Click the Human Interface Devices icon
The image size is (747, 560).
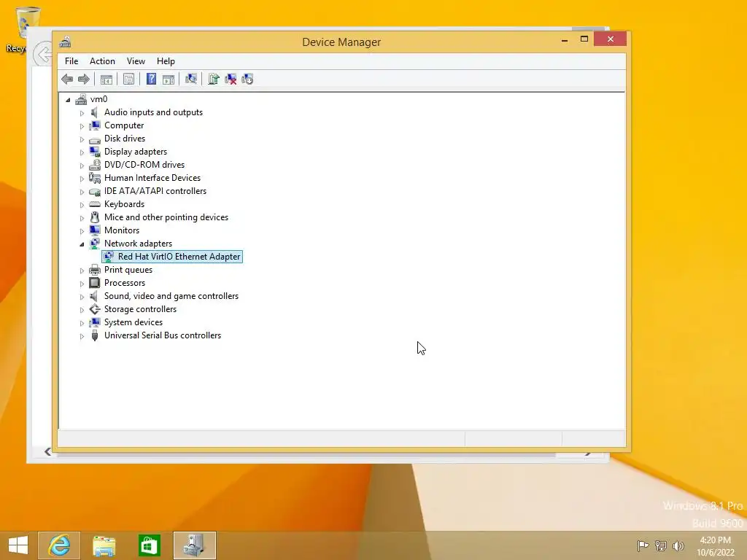click(x=95, y=178)
